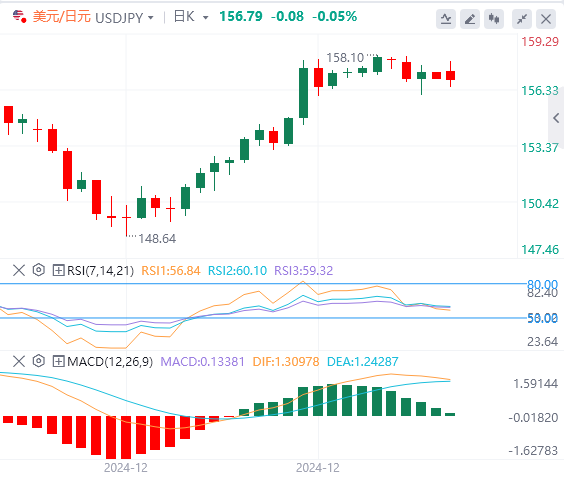Viewport: 564px width, 477px height.
Task: Open RSI indicator settings hexagon
Action: (38, 270)
